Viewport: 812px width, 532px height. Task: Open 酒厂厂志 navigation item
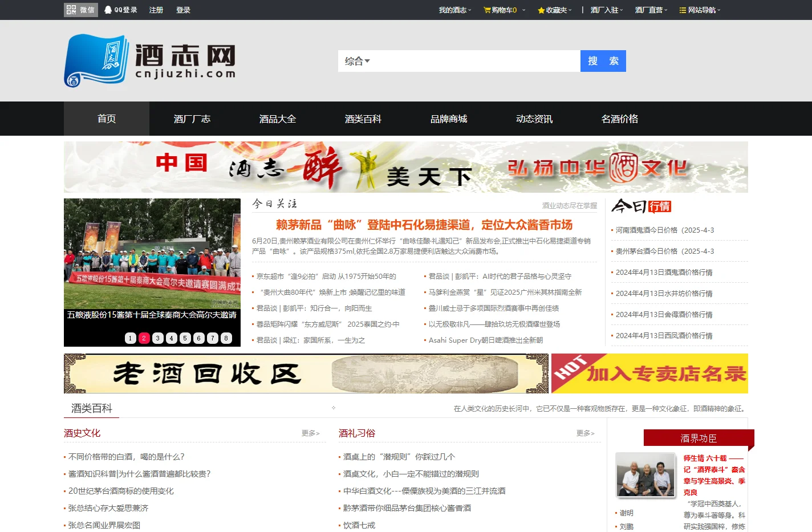(x=192, y=119)
